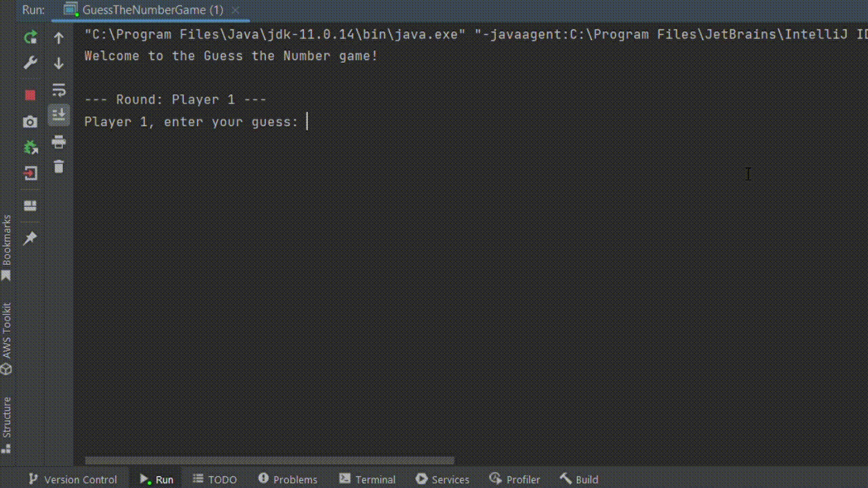Get a thread dump with the camera icon
This screenshot has width=868, height=488.
point(30,122)
